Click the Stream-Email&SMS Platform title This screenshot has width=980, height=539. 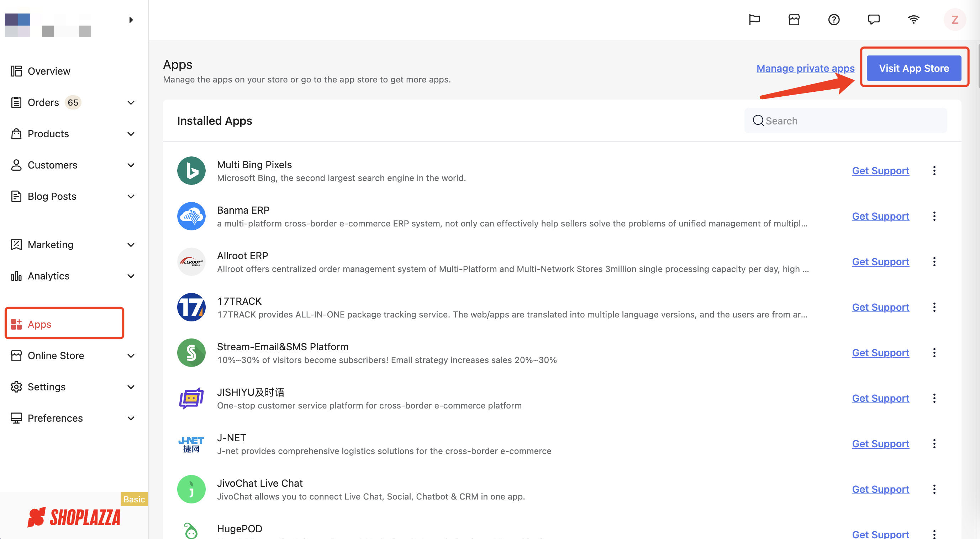tap(283, 347)
